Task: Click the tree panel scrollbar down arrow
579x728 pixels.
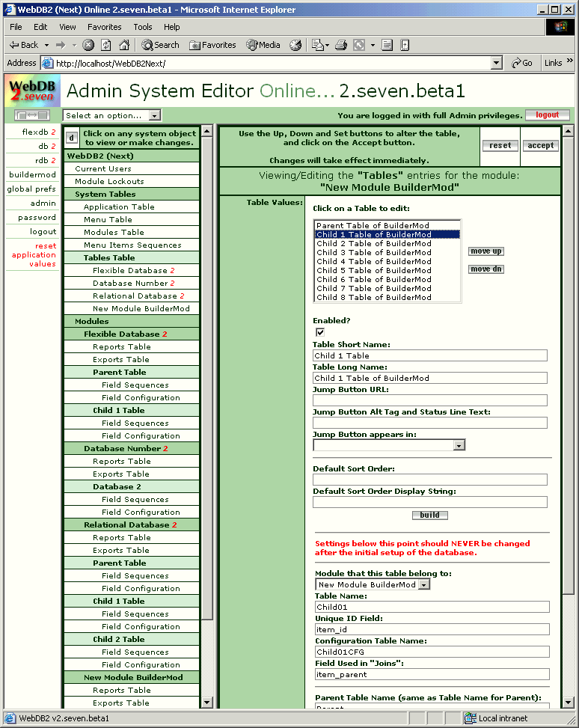Action: 207,702
